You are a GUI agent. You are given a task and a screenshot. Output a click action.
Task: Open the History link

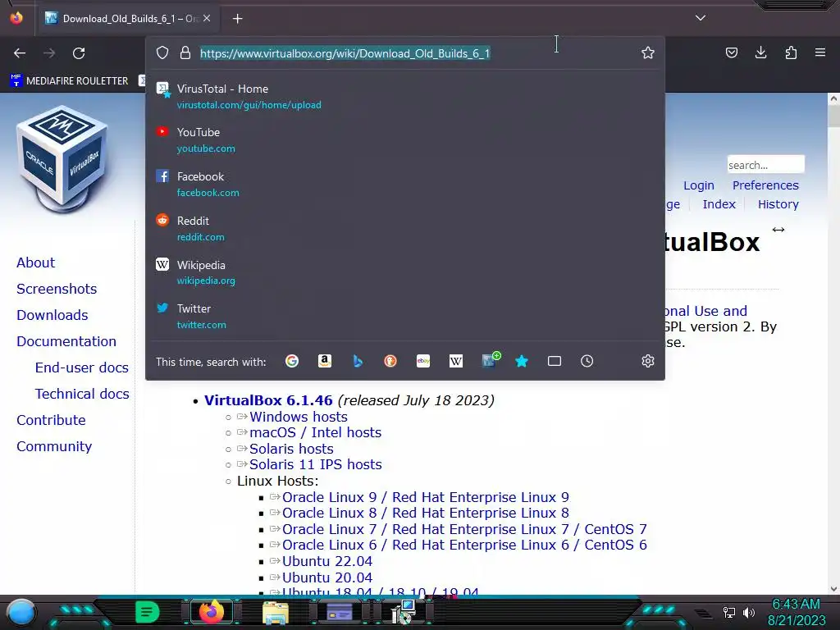(x=778, y=204)
